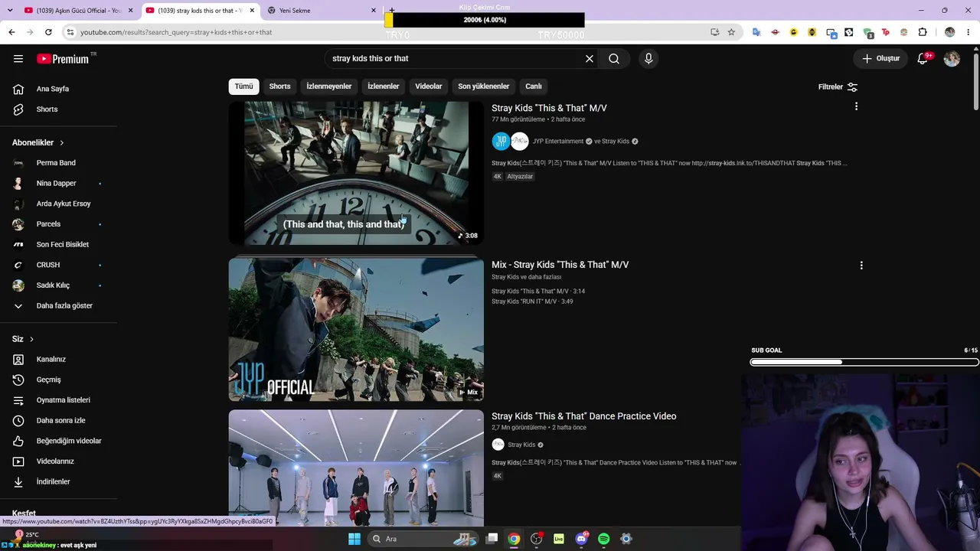The image size is (980, 551).
Task: Click the Oluştur create button
Action: point(880,58)
